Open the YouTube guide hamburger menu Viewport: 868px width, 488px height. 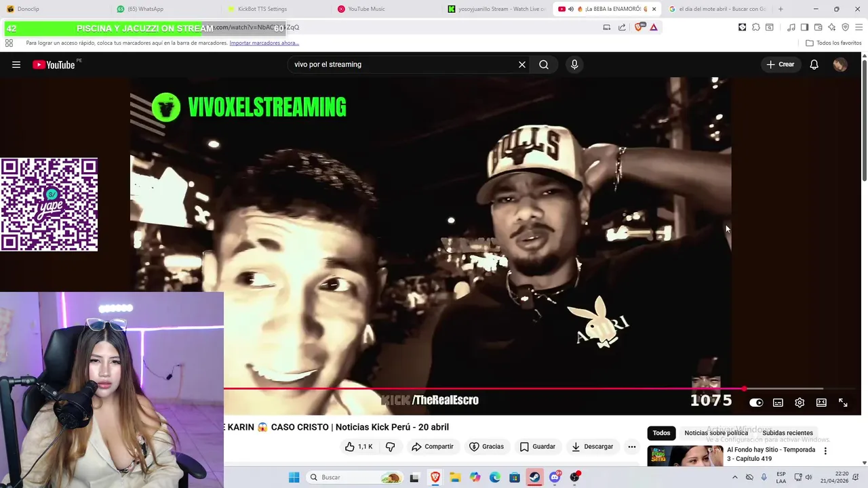click(16, 64)
